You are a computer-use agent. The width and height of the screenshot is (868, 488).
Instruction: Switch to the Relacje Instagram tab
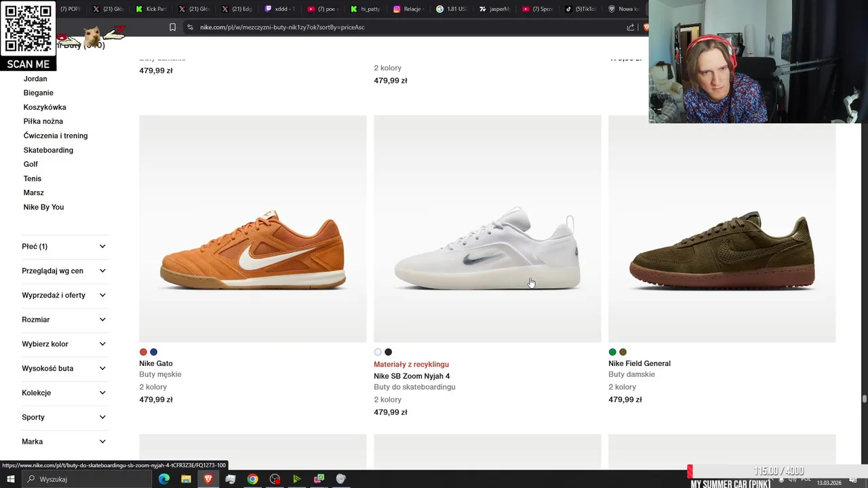tap(409, 9)
